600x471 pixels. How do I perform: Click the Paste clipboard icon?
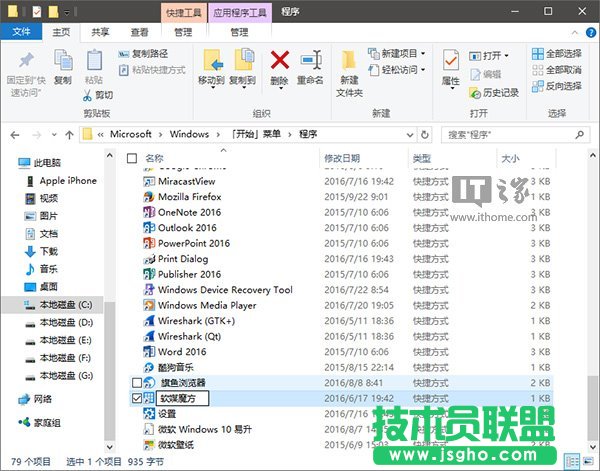point(94,60)
